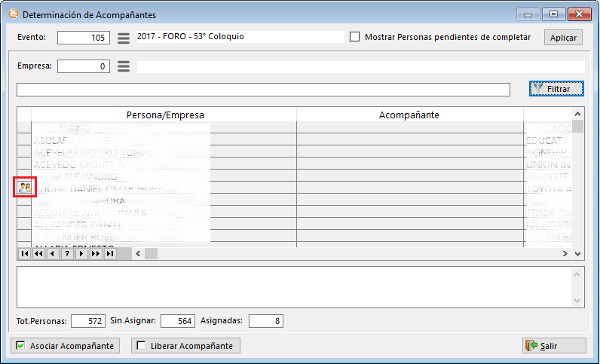This screenshot has width=600, height=364.
Task: Jump to first record in grid navigator
Action: (x=24, y=254)
